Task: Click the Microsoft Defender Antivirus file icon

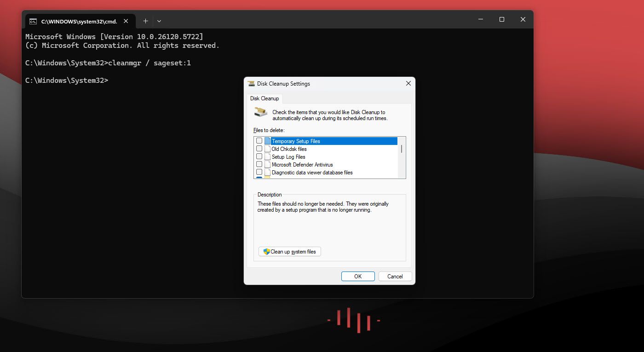Action: point(268,164)
